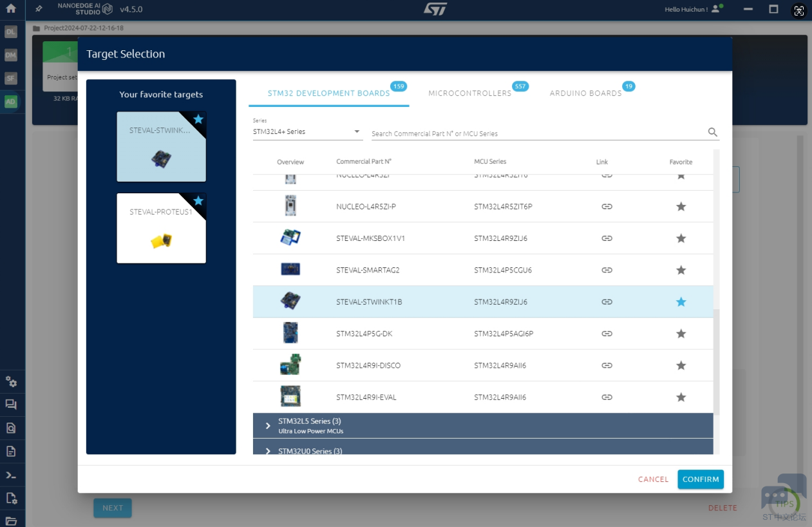
Task: Open link for STM32L4R9I-DISCO
Action: click(607, 365)
